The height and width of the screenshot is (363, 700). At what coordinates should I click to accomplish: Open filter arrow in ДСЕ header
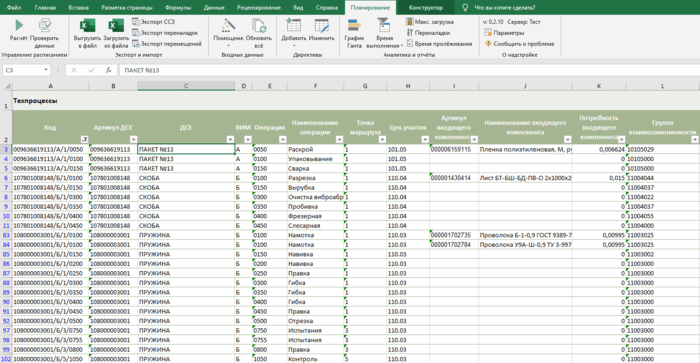230,139
